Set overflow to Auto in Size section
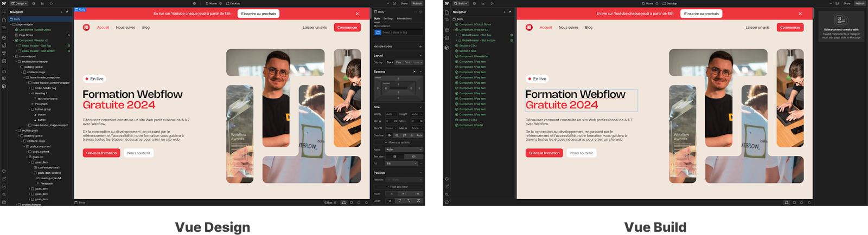 (x=419, y=135)
